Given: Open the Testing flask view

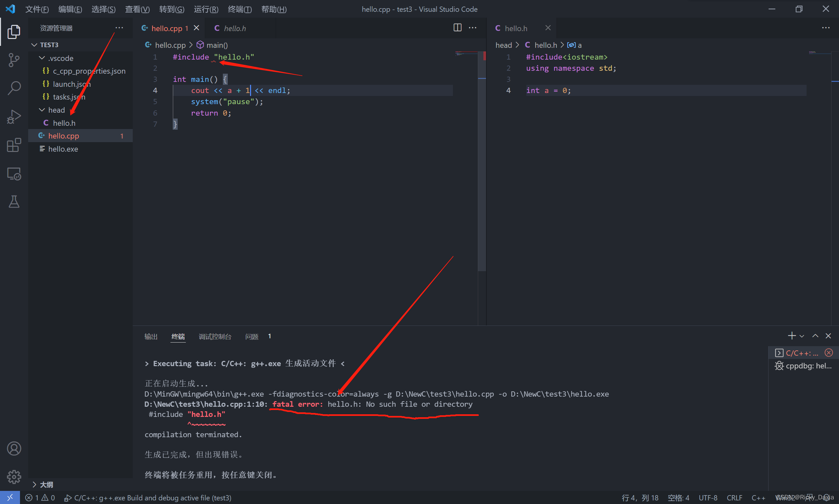Looking at the screenshot, I should click(x=13, y=202).
